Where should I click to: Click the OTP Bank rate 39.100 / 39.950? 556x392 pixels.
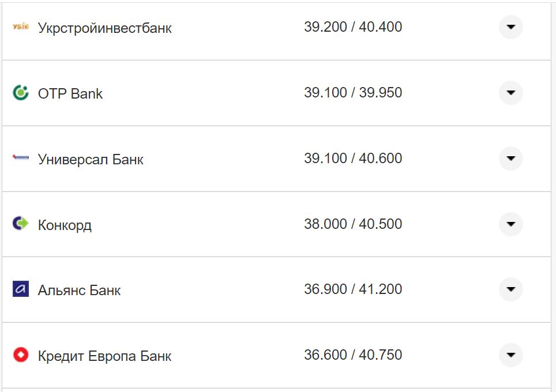tap(353, 93)
